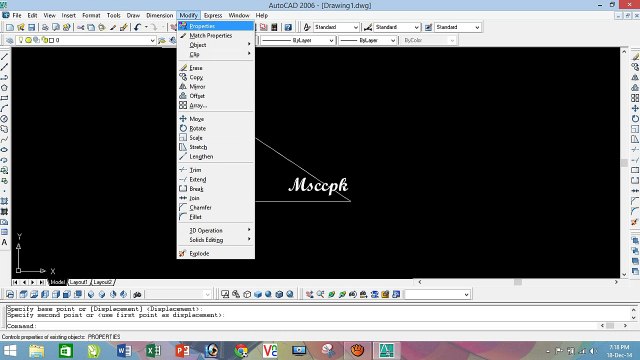Select the Line tool in Draw toolbar
The width and height of the screenshot is (640, 360).
click(x=4, y=57)
